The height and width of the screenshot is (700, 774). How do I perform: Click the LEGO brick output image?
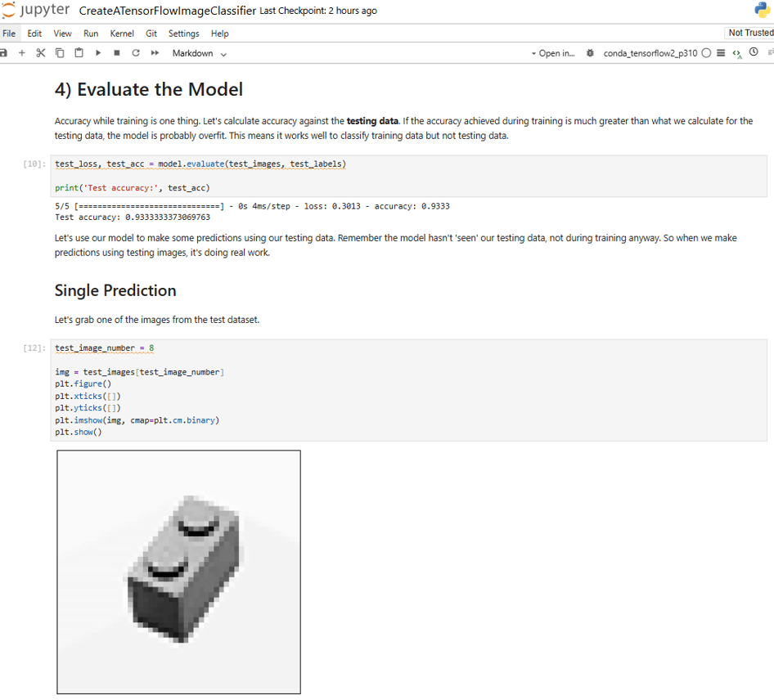coord(178,572)
